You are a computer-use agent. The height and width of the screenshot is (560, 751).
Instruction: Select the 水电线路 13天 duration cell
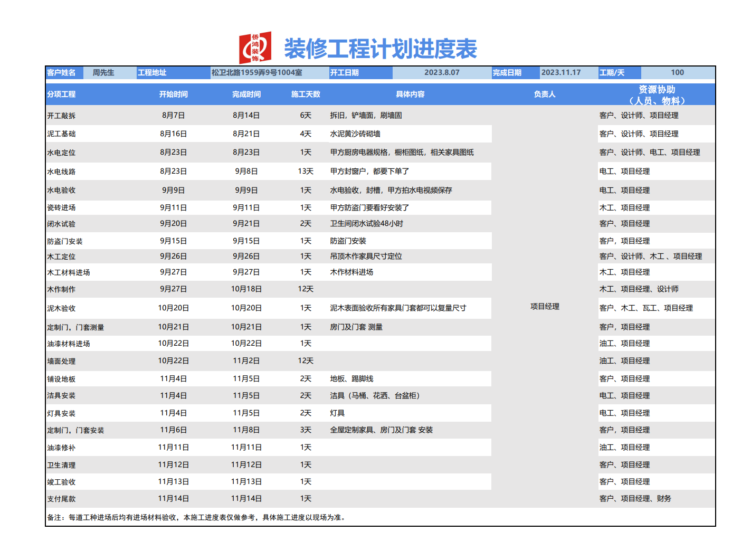tap(306, 172)
